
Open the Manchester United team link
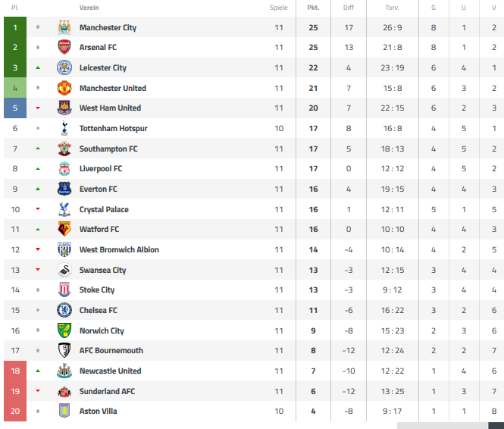(113, 88)
